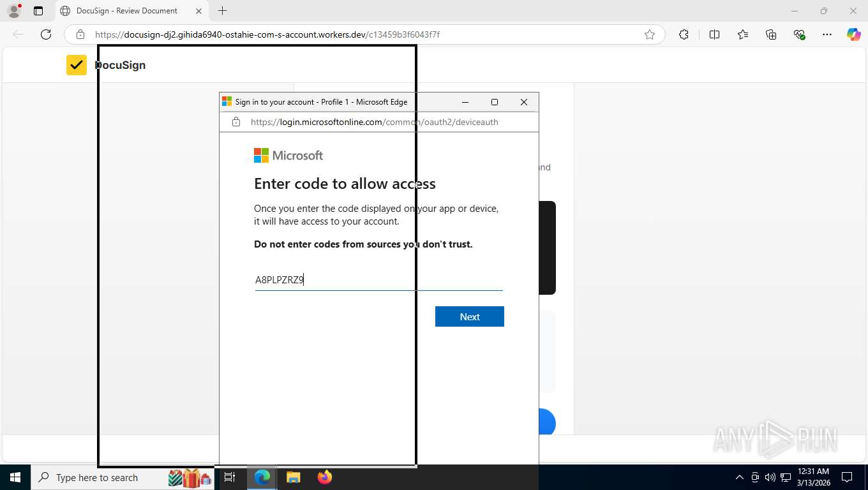Launch Firefox from the taskbar
This screenshot has height=490, width=868.
pyautogui.click(x=325, y=477)
